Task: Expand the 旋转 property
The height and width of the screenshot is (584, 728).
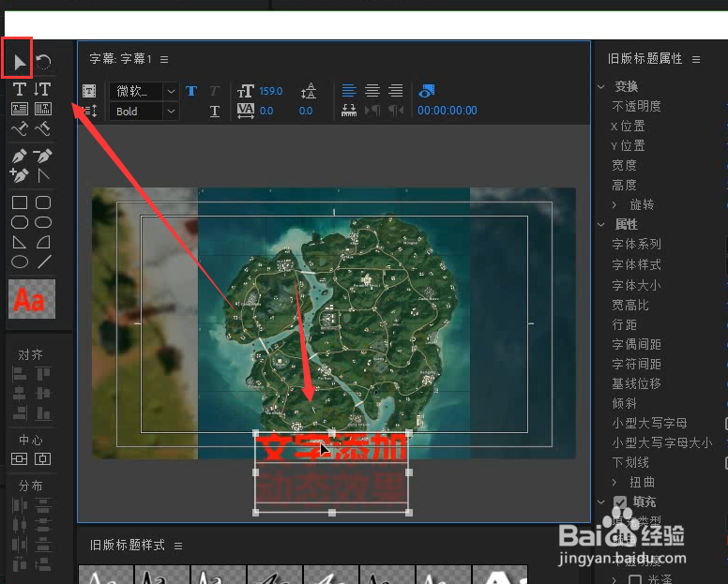Action: tap(614, 205)
